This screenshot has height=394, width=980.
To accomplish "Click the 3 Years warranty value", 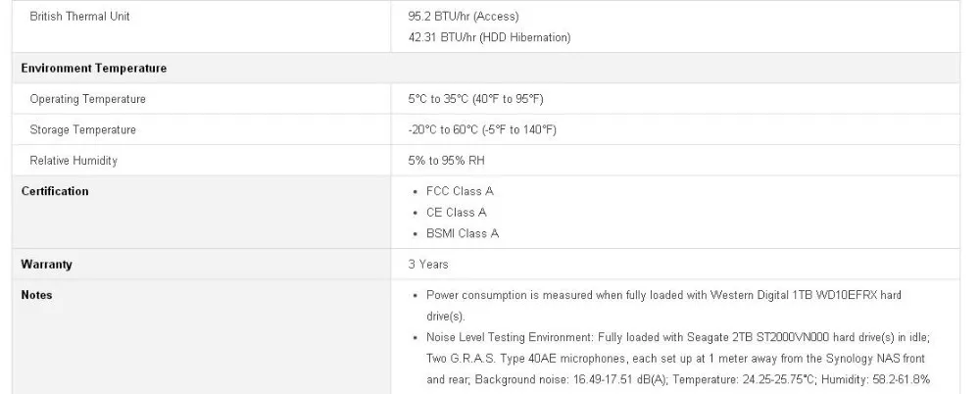I will [428, 264].
